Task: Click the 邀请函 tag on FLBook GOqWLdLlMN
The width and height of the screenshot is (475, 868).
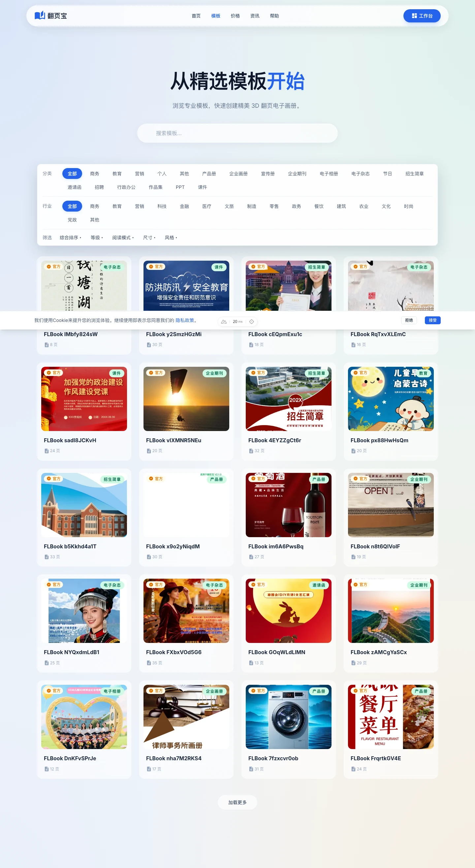Action: pos(318,585)
